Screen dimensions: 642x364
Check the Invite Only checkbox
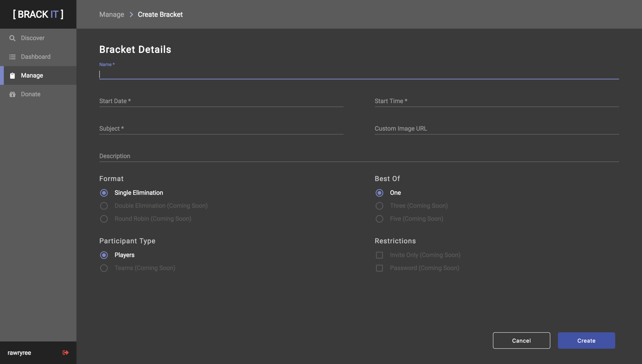coord(379,255)
